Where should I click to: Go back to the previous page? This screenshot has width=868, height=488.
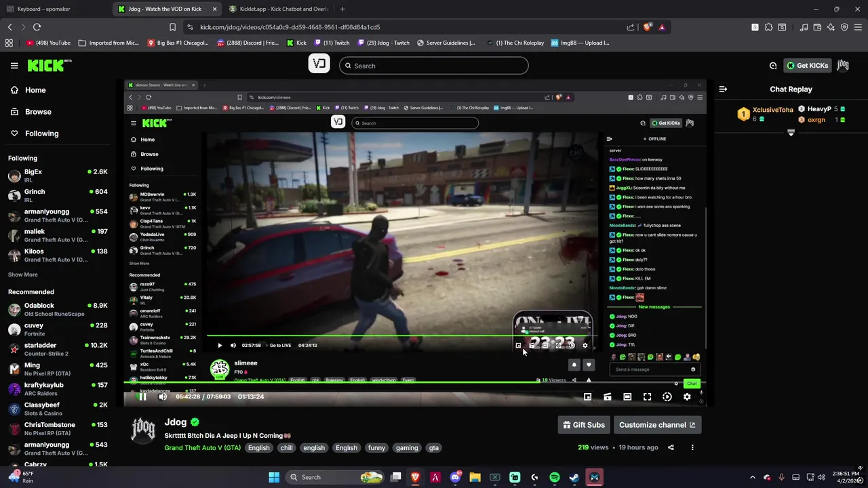(x=9, y=27)
